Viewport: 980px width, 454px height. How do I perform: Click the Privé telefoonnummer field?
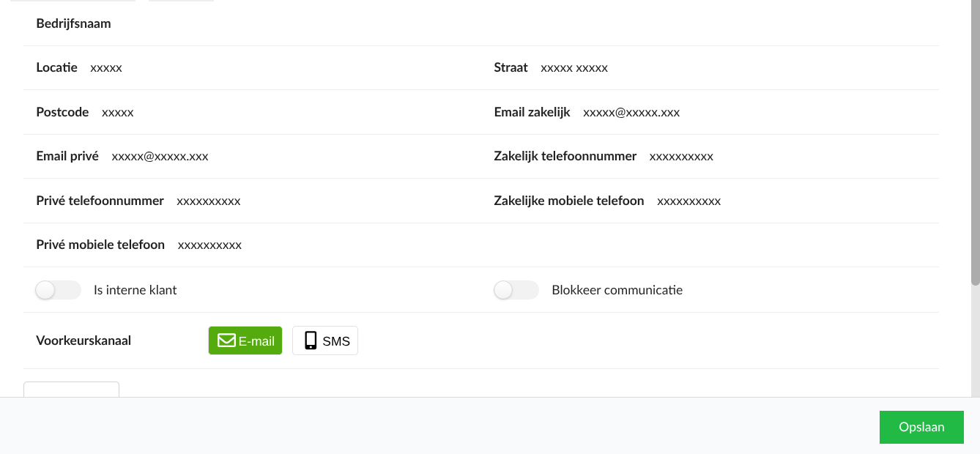[209, 201]
